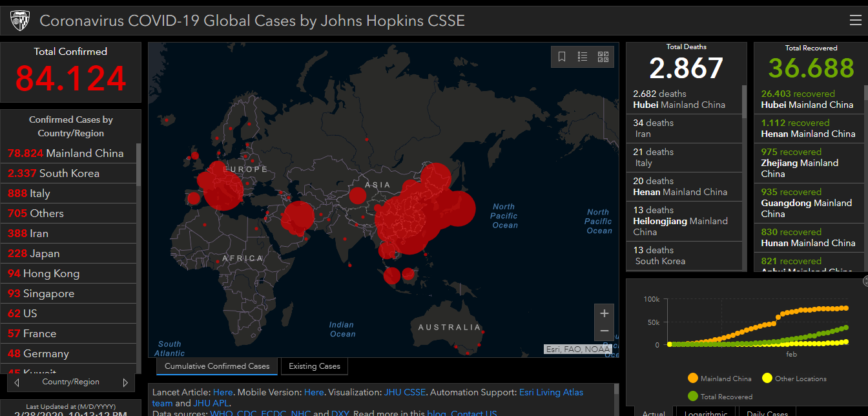Click the Hunan 830 recovered entry
The height and width of the screenshot is (416, 868).
(x=811, y=238)
